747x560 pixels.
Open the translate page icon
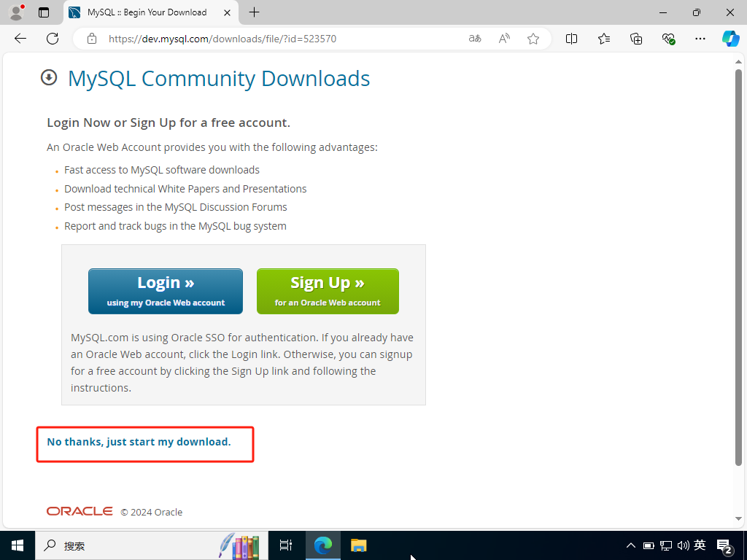click(475, 39)
